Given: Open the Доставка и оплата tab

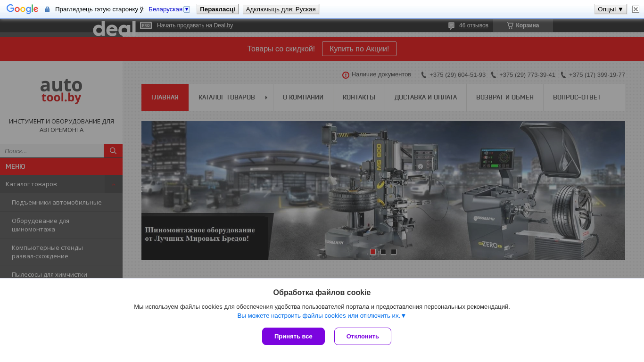Looking at the screenshot, I should (426, 98).
